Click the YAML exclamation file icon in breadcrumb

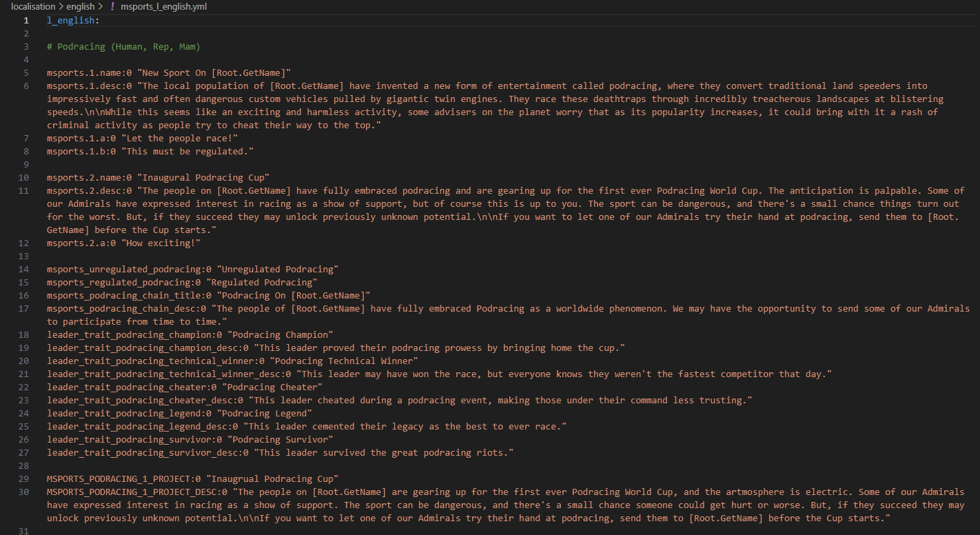pyautogui.click(x=112, y=6)
